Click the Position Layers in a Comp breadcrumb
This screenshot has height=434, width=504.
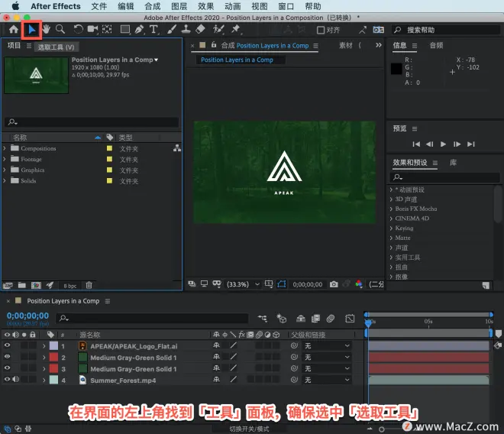pyautogui.click(x=237, y=60)
